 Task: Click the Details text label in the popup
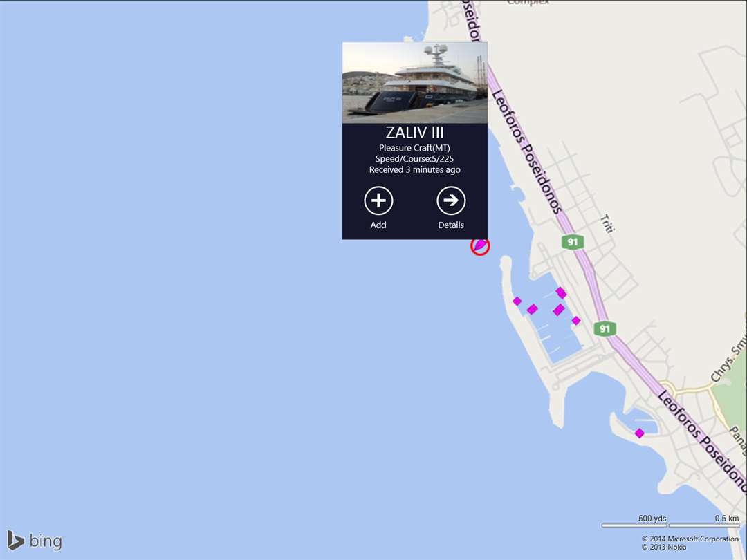pos(451,225)
